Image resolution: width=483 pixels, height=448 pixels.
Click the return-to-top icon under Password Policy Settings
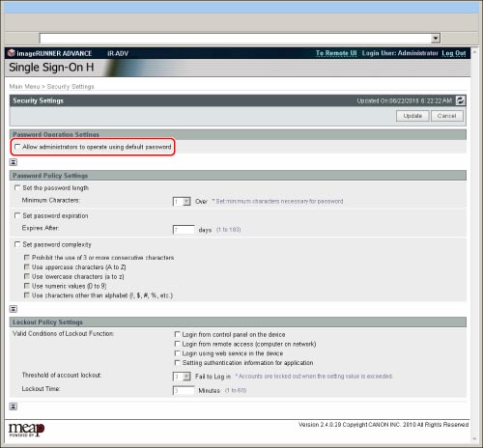point(14,309)
